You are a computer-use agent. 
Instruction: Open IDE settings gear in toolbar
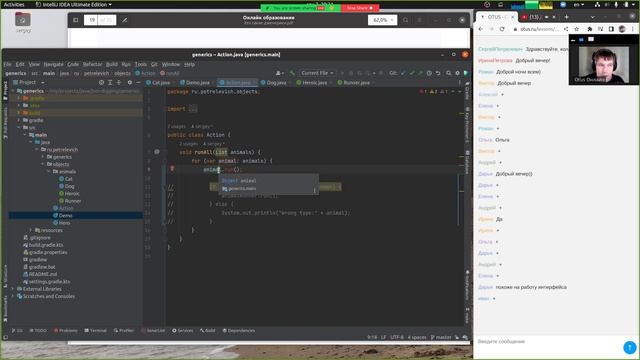point(457,73)
